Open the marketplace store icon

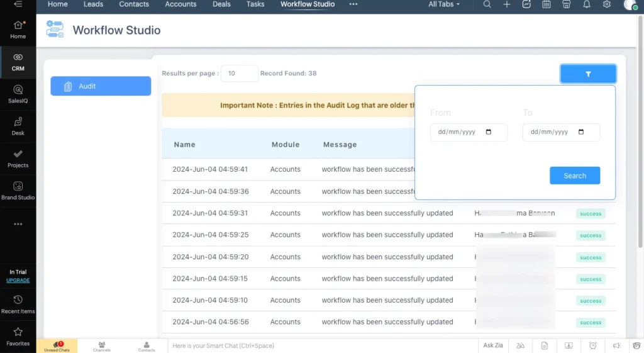[x=567, y=4]
